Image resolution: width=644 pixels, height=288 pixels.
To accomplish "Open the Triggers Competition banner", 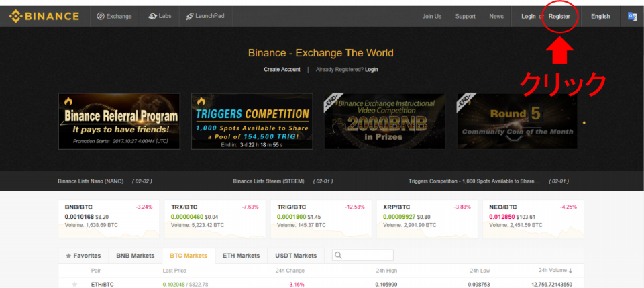I will 252,122.
